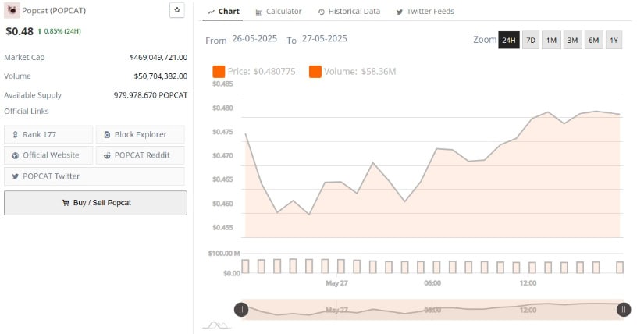Click the From date field 26-05-2025
The width and height of the screenshot is (644, 334).
254,38
